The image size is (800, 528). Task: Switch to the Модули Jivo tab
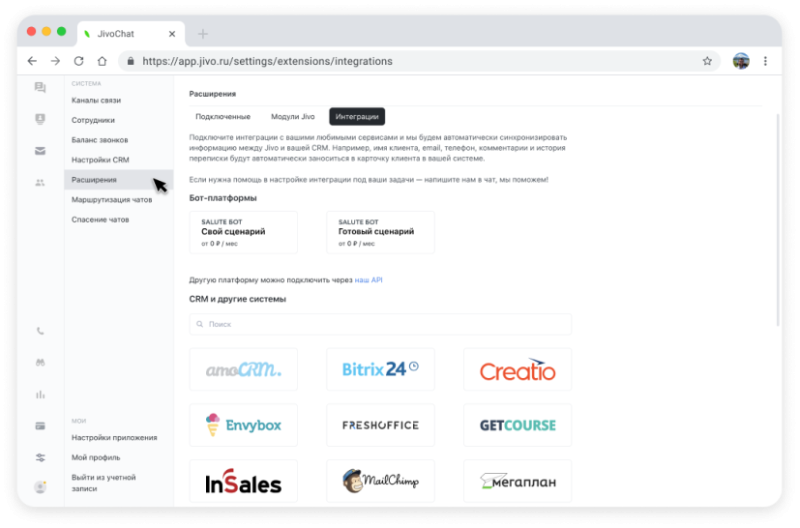click(293, 117)
